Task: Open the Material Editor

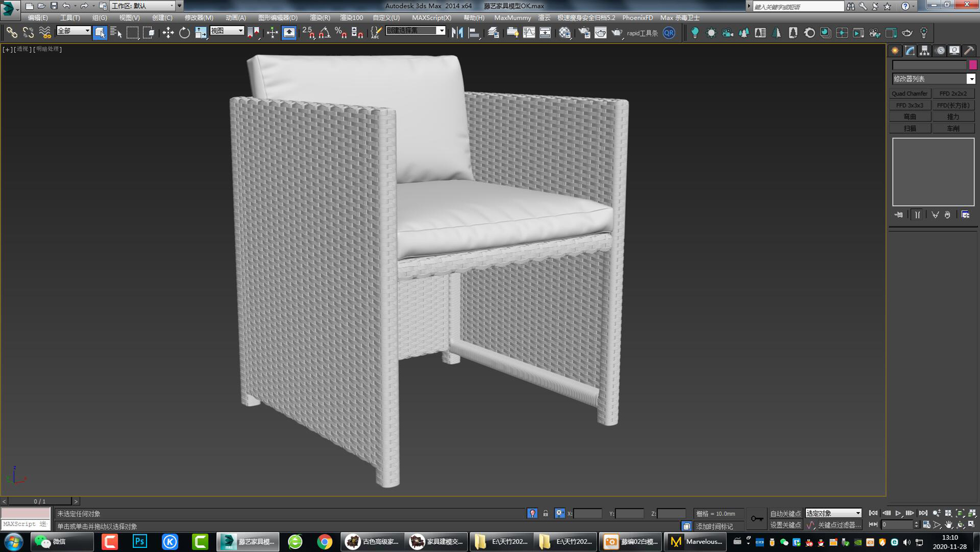Action: pos(565,32)
